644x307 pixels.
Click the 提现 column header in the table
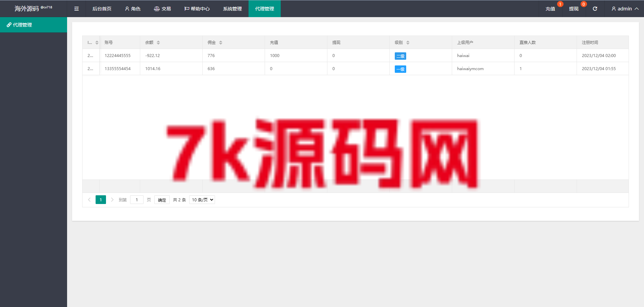358,43
